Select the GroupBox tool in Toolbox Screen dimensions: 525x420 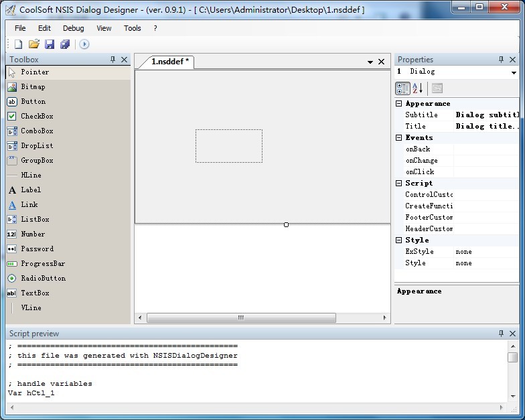click(36, 161)
